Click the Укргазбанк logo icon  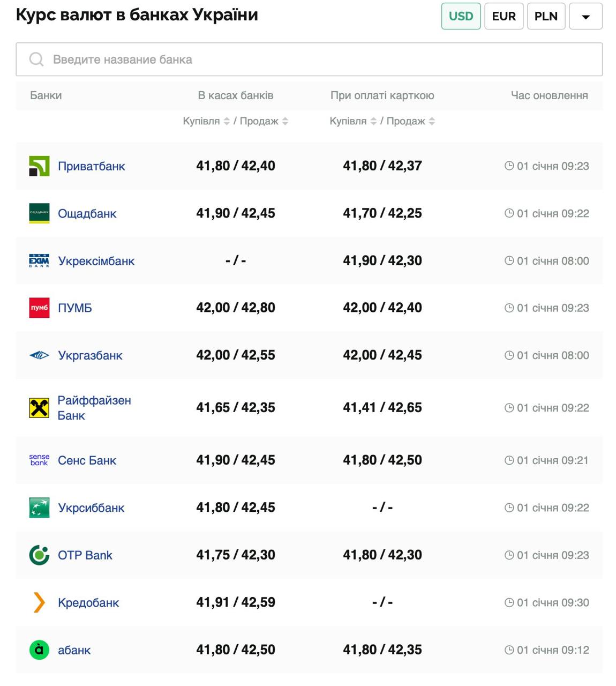point(39,355)
